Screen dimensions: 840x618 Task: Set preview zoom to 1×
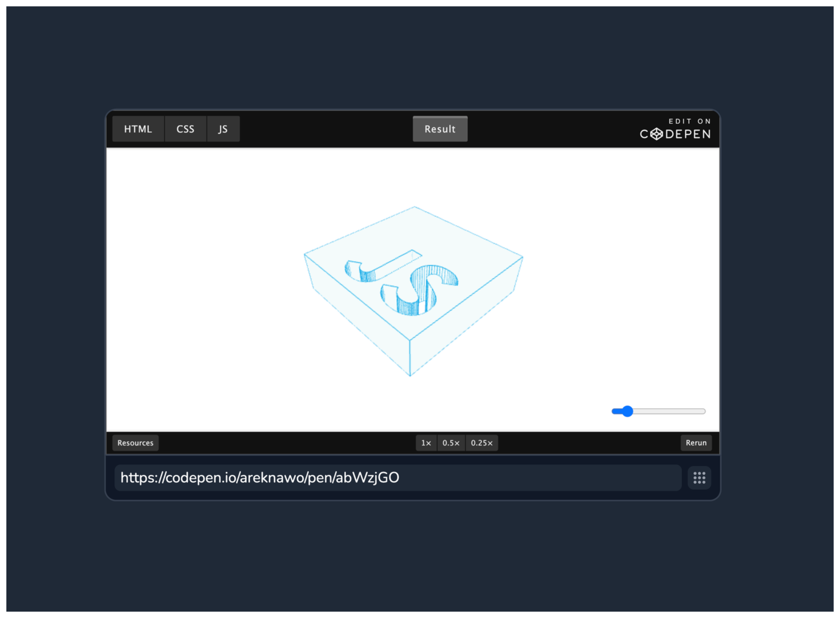pos(426,443)
